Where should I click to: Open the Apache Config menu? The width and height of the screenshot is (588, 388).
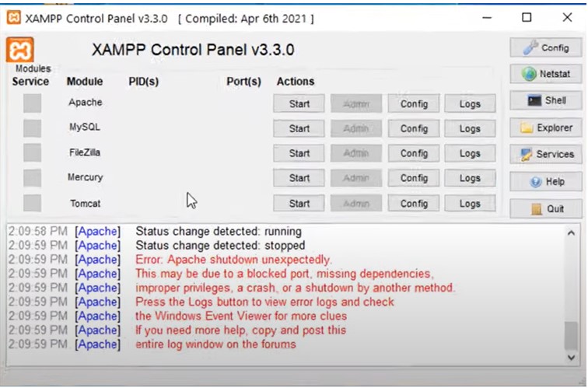[x=414, y=103]
